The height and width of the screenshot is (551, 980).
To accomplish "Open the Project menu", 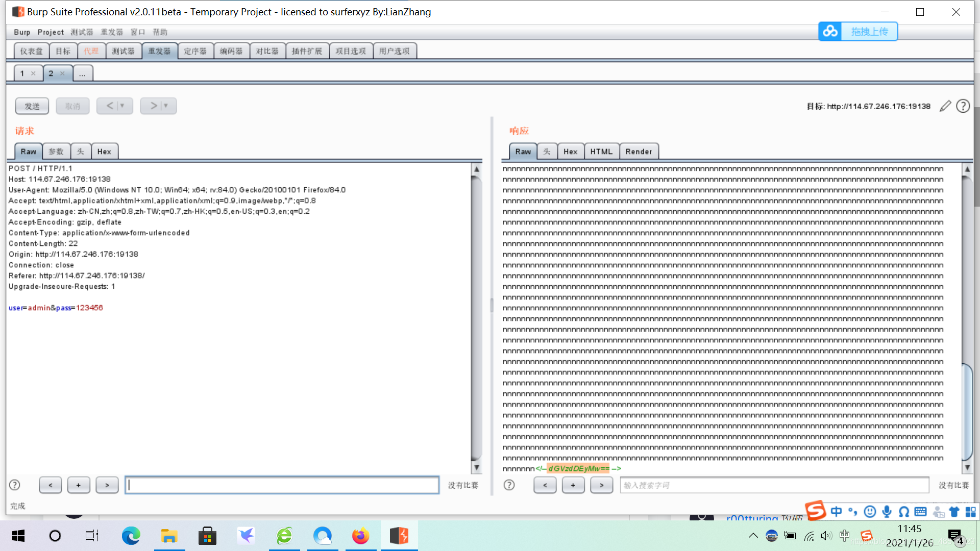I will [51, 32].
